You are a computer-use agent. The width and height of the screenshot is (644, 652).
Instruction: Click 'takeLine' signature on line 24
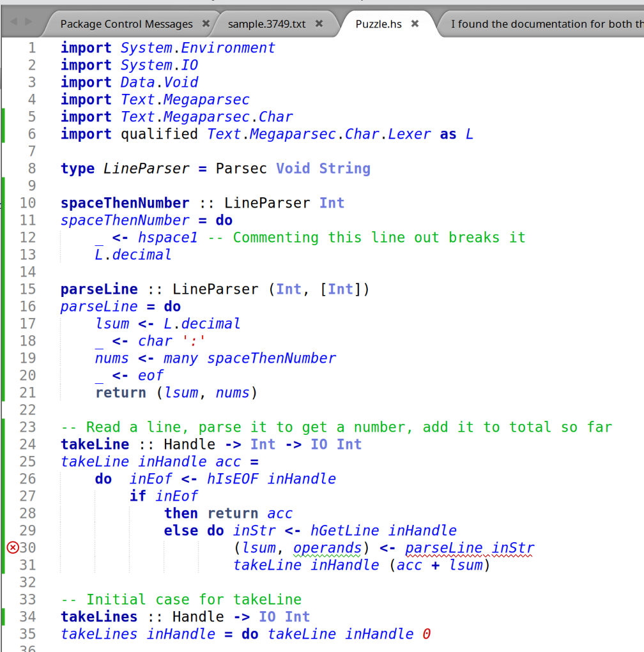pos(95,444)
